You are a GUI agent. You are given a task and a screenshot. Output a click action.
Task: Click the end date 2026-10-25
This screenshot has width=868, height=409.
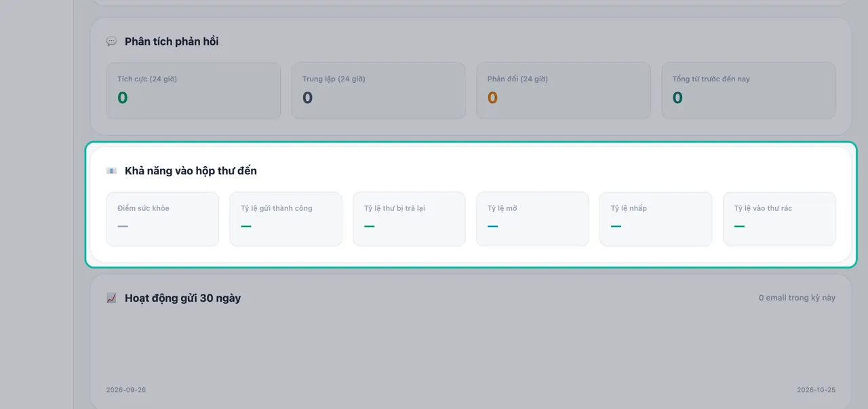(x=816, y=390)
